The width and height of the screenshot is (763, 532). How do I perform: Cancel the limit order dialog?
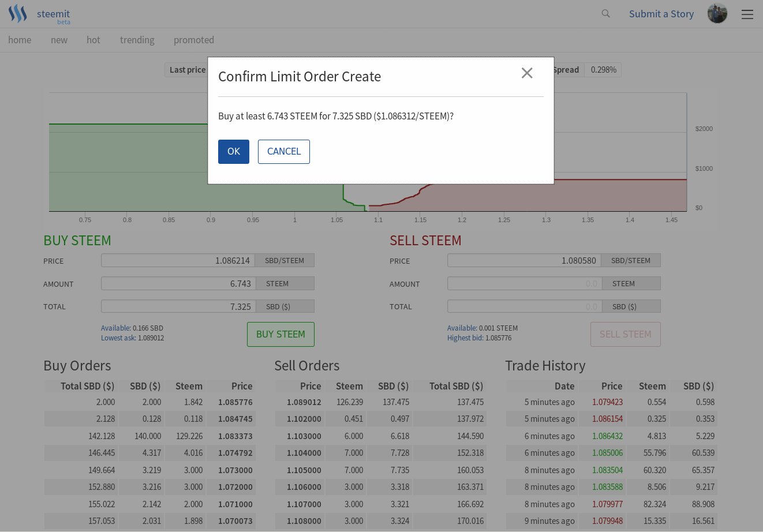284,152
